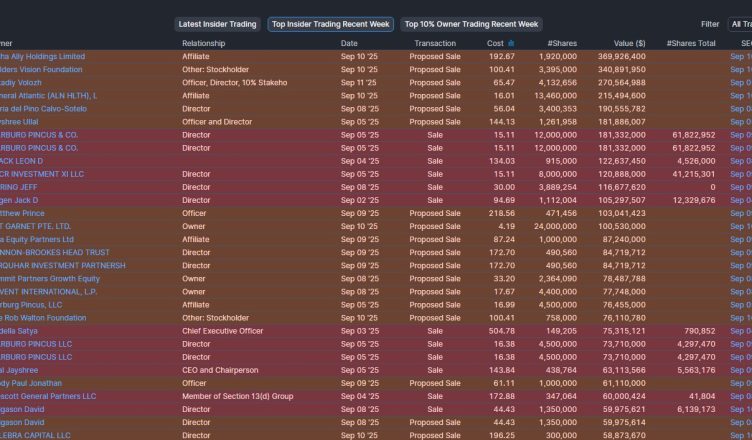Sort by #Shares column header
Image resolution: width=752 pixels, height=440 pixels.
coord(562,44)
